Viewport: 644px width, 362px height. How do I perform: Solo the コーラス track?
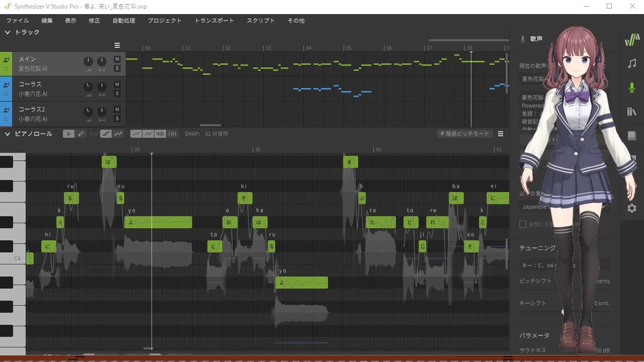117,94
